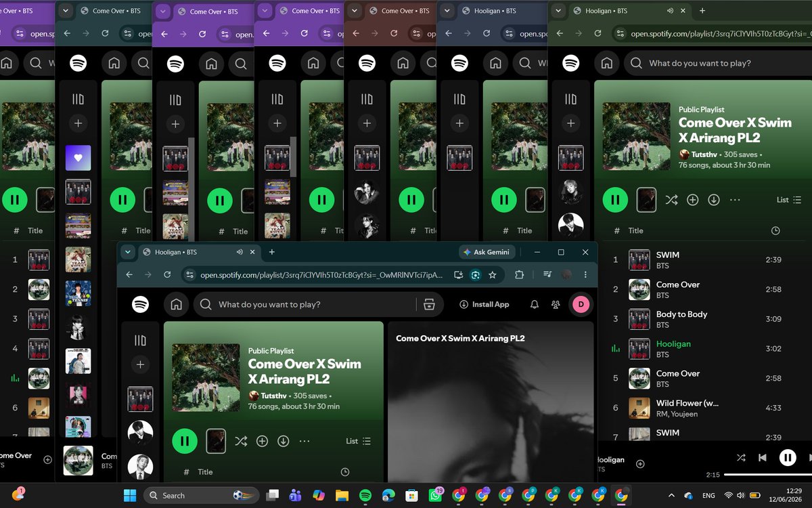
Task: Open Your Library icon in wide green window
Action: [x=570, y=99]
